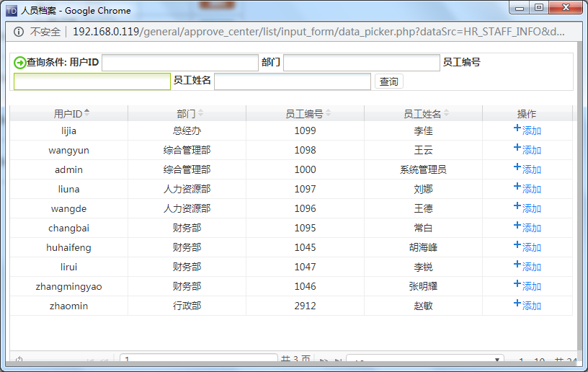This screenshot has width=588, height=372.
Task: Open site security info icon in address bar
Action: (19, 32)
